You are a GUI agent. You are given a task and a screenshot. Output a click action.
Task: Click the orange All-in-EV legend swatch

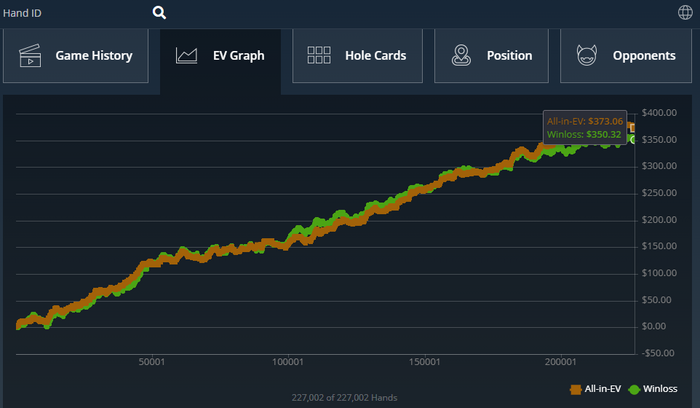575,390
